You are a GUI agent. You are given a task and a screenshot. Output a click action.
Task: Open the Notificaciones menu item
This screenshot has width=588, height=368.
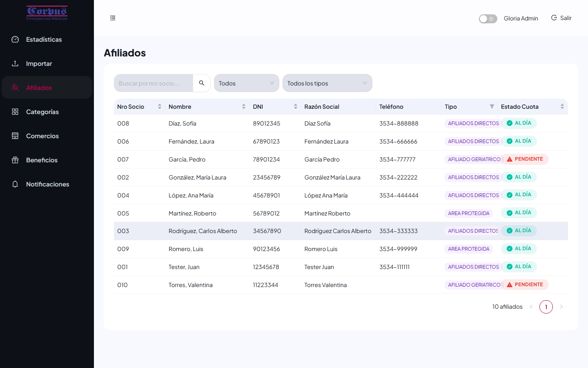[x=47, y=184]
